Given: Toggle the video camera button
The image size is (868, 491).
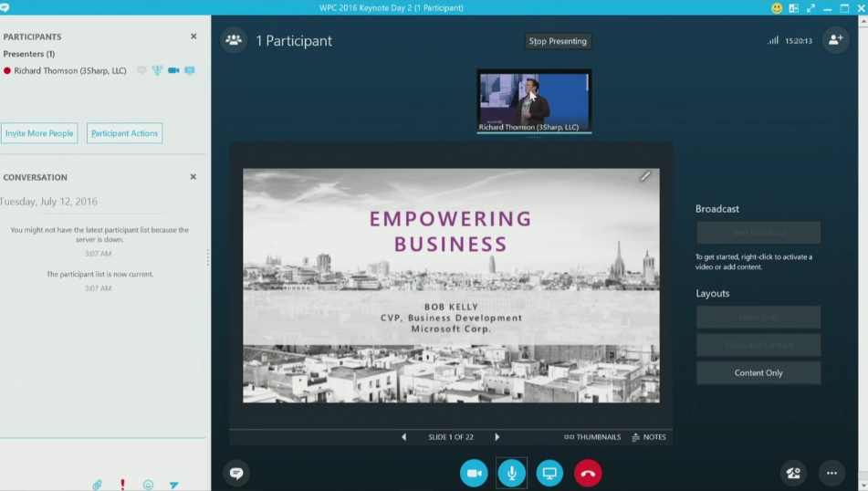Looking at the screenshot, I should (x=474, y=473).
